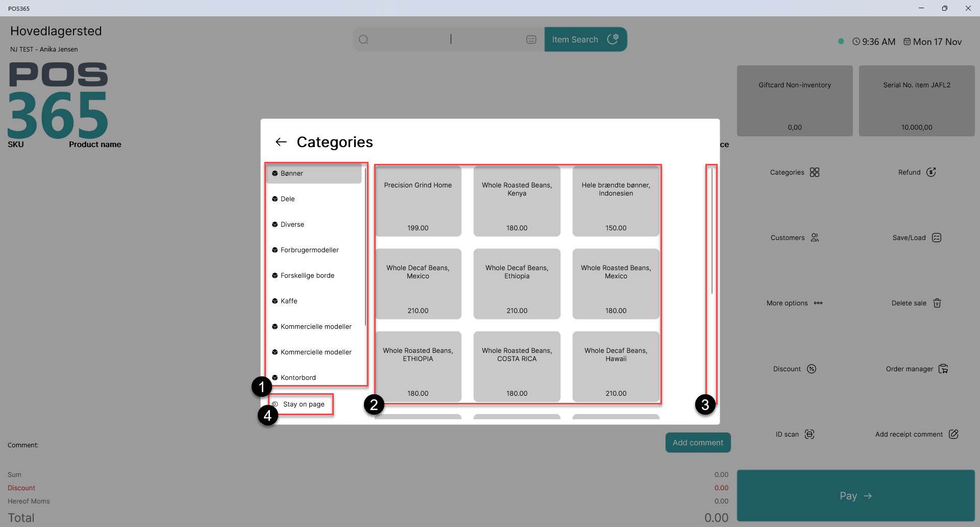This screenshot has height=527, width=980.
Task: Focus the item search input field
Action: 449,39
